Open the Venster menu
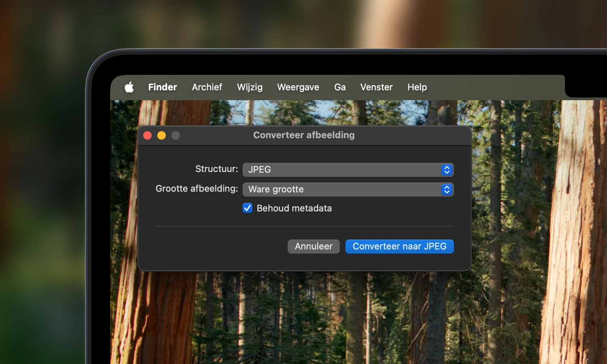The width and height of the screenshot is (607, 364). click(376, 87)
